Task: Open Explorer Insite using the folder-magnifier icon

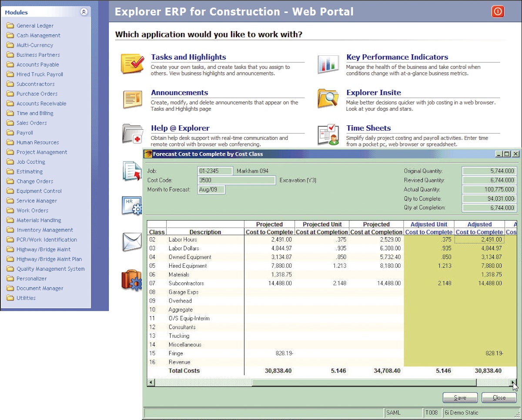Action: (328, 98)
